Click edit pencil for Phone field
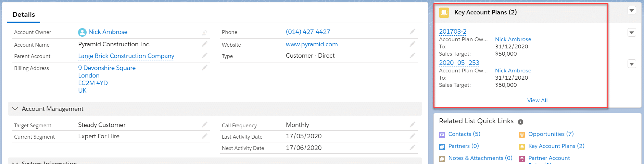This screenshot has height=164, width=644. [412, 32]
